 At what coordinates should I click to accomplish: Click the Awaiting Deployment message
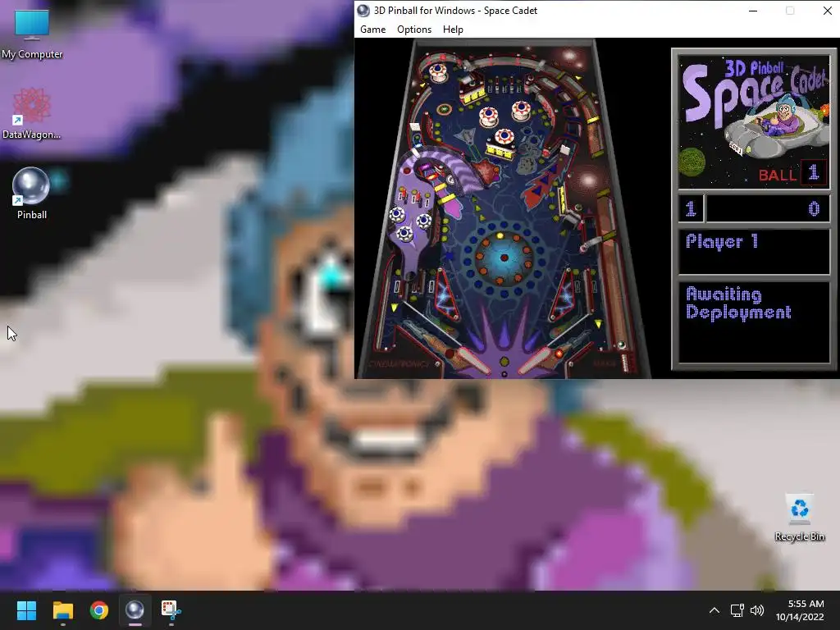coord(738,304)
